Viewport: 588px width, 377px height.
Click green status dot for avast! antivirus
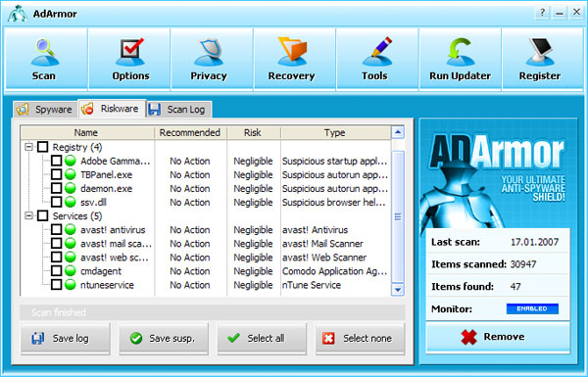pyautogui.click(x=71, y=229)
